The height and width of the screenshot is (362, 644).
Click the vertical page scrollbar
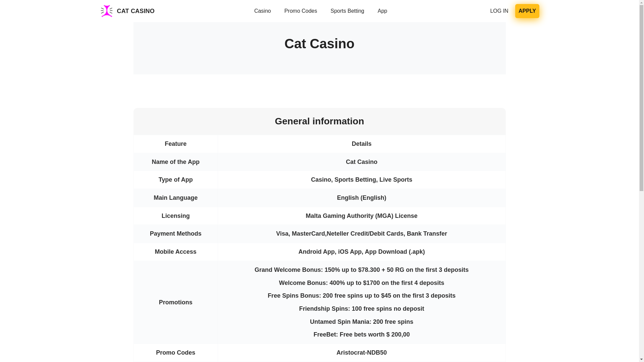click(x=641, y=101)
